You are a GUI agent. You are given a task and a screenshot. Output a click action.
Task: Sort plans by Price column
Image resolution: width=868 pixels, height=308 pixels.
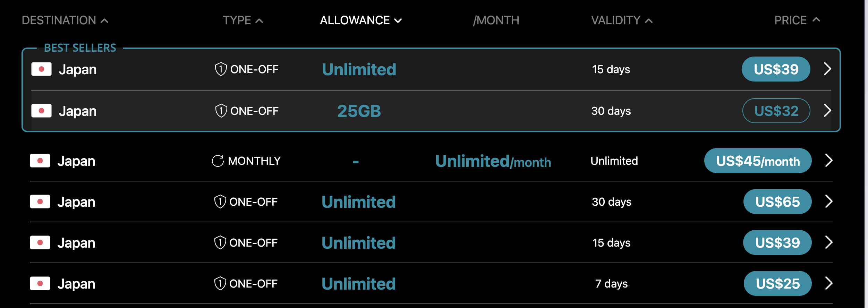[x=797, y=20]
